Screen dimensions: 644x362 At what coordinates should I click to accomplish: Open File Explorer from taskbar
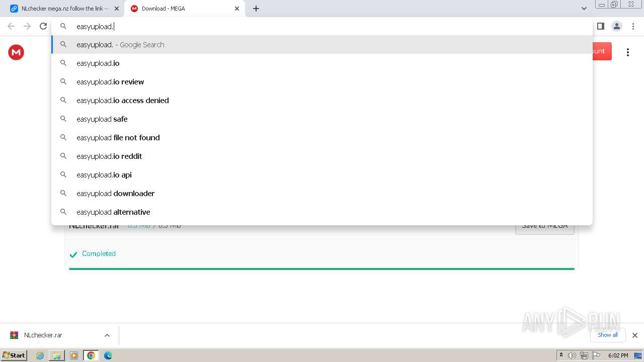coord(57,355)
